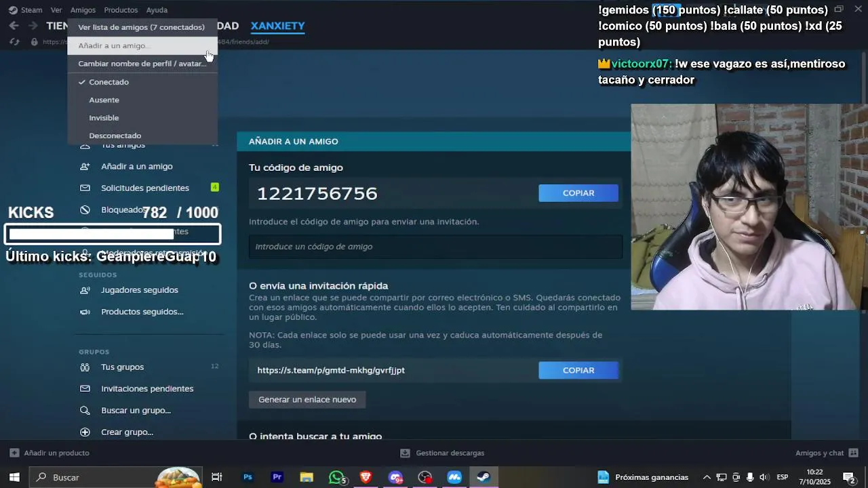Open network settings from the tray icon
The image size is (868, 488).
(722, 477)
